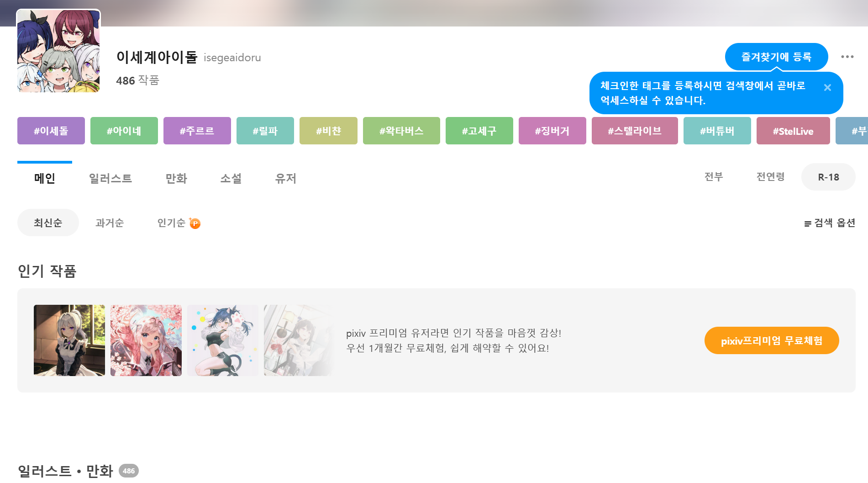The image size is (868, 483).
Task: Click the isegeaidoru romanized tag text
Action: 232,58
